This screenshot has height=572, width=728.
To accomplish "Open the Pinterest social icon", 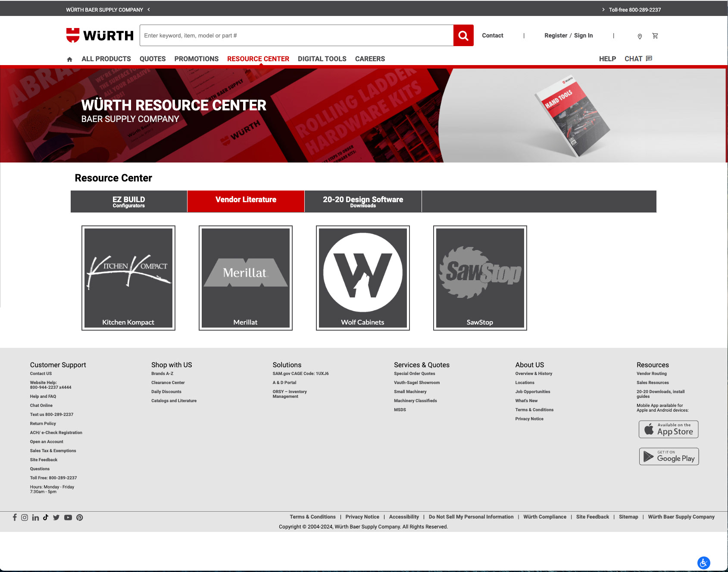I will tap(80, 517).
